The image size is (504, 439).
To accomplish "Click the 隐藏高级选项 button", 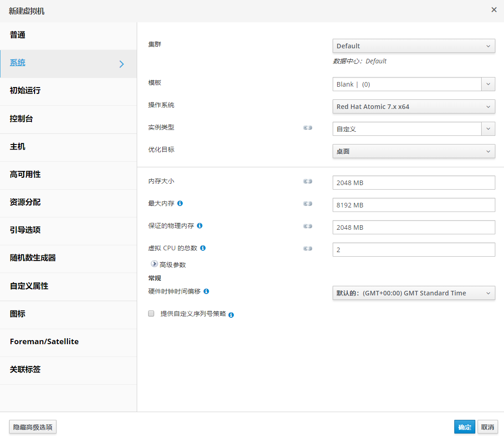I will click(33, 427).
